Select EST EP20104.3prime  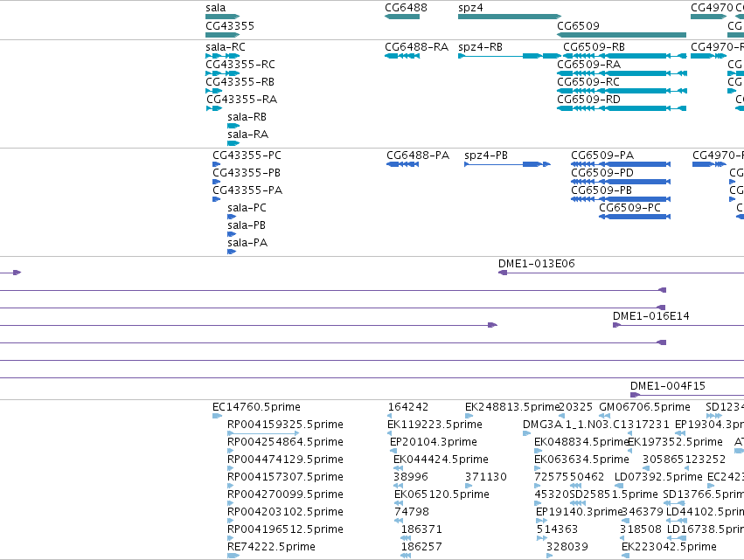tap(434, 442)
